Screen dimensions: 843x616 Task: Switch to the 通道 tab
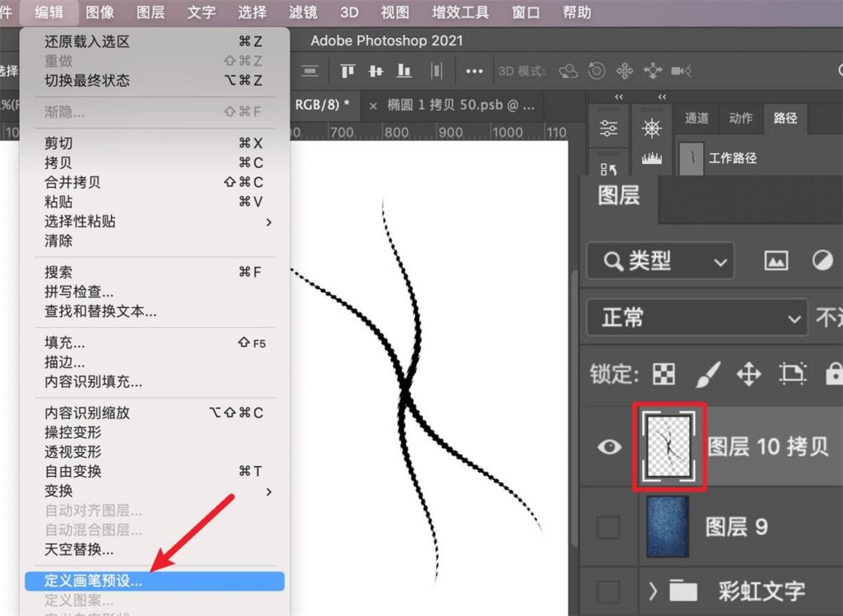696,119
